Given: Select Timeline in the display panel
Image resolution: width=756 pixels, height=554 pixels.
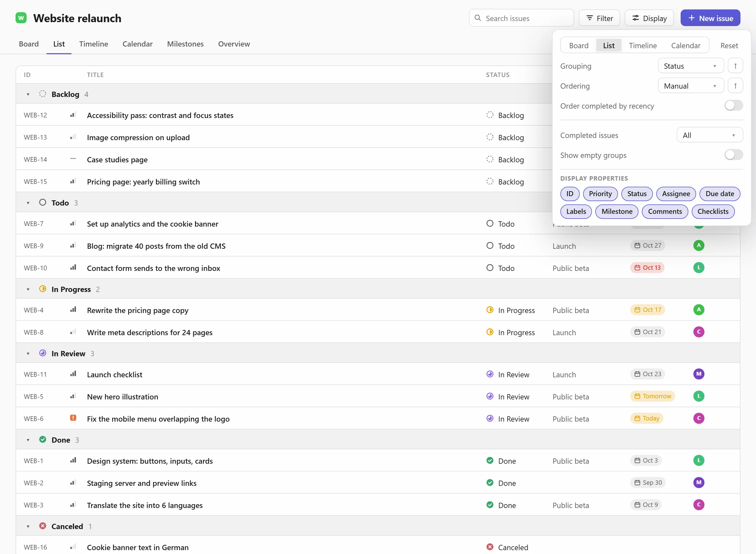Looking at the screenshot, I should click(x=642, y=45).
